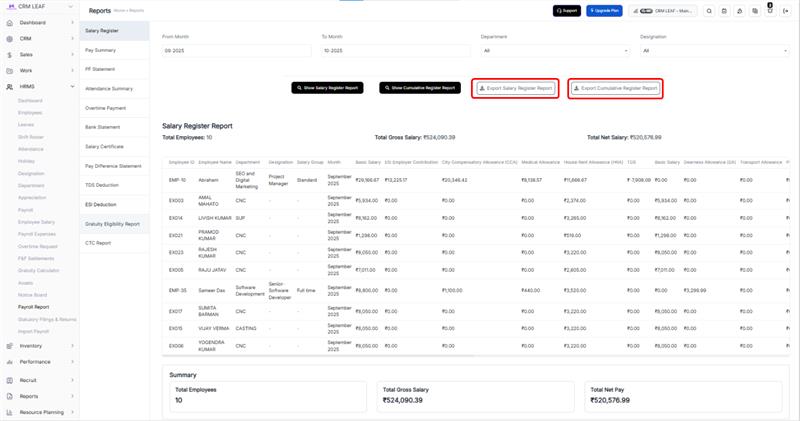Open the ESI Deduction report tab
800x421 pixels.
point(114,205)
